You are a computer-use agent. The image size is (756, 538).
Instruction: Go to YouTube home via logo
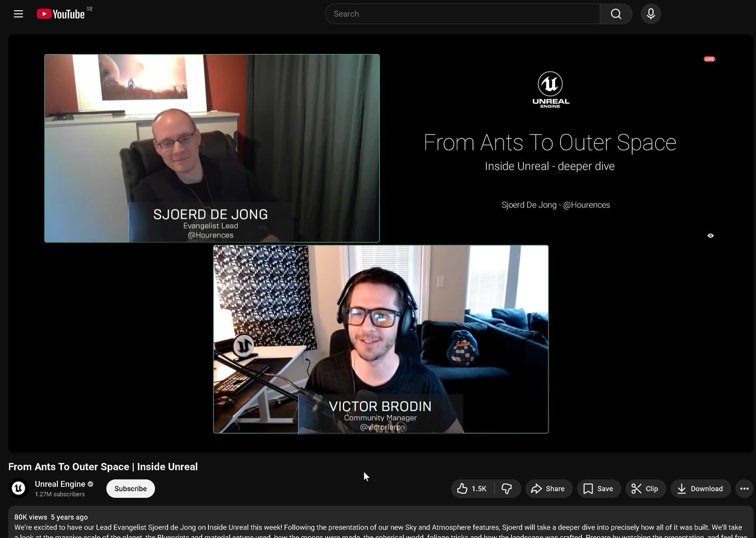pyautogui.click(x=61, y=14)
